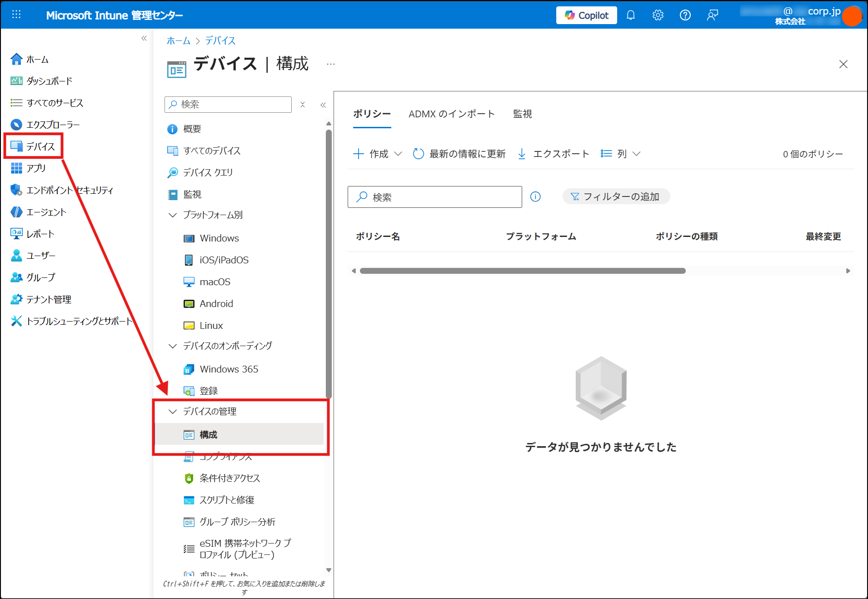Screen dimensions: 868x599
Task: Open the app launcher grid at top left
Action: [x=16, y=15]
